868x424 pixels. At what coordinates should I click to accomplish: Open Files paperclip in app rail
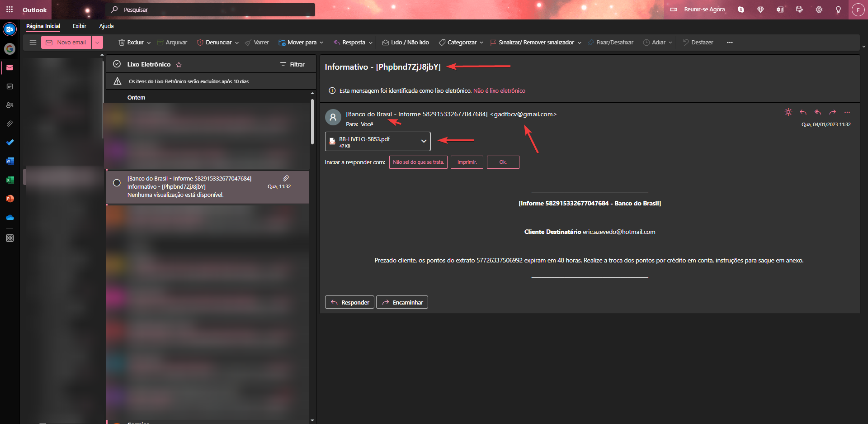pos(9,124)
